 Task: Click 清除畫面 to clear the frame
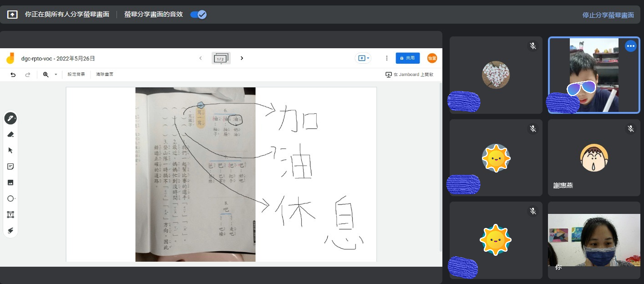point(105,74)
